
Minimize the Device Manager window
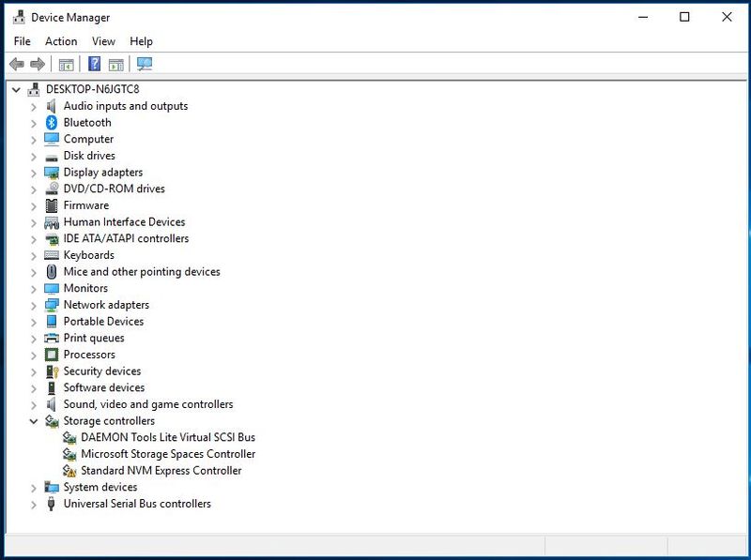point(643,17)
